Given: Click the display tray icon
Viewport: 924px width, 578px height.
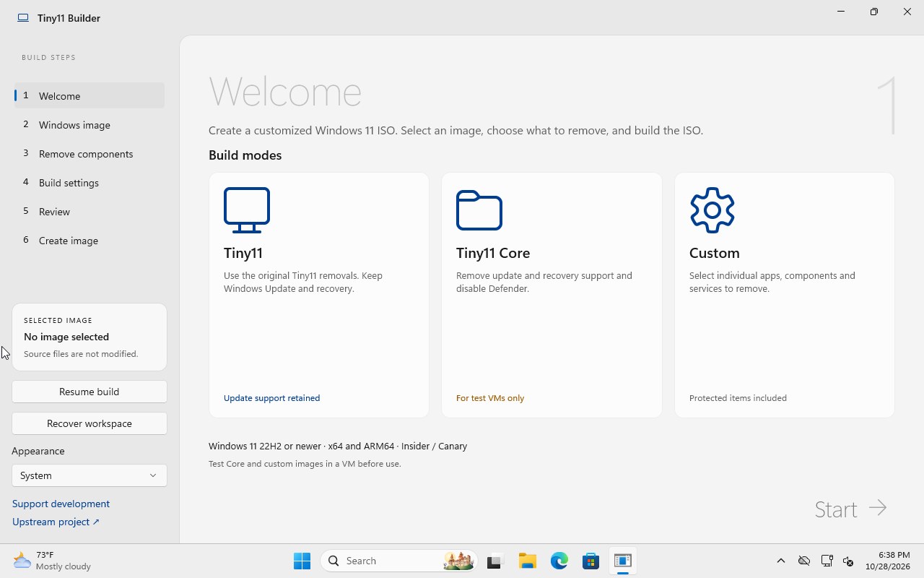Looking at the screenshot, I should point(827,561).
